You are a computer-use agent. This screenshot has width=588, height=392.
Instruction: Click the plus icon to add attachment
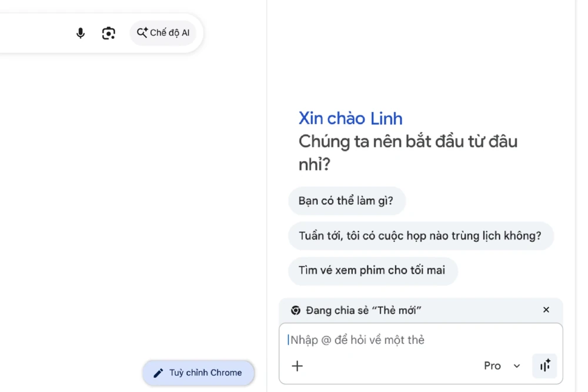point(298,366)
